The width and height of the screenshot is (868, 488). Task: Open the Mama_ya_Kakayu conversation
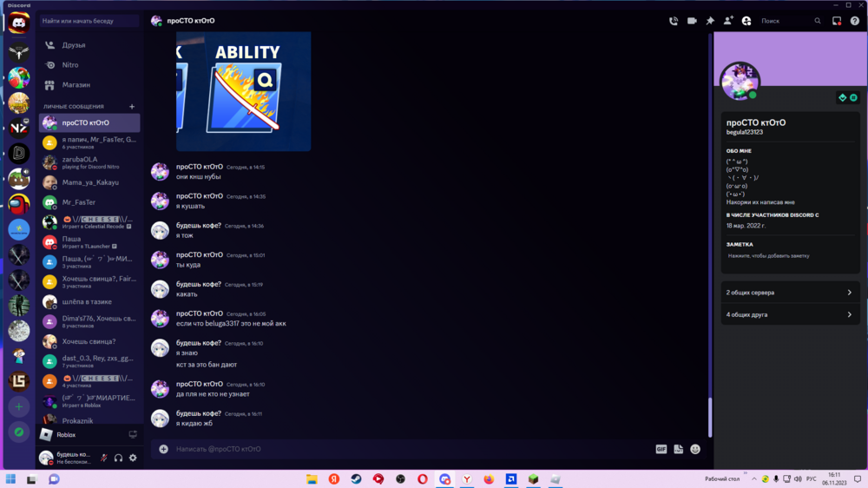[89, 182]
